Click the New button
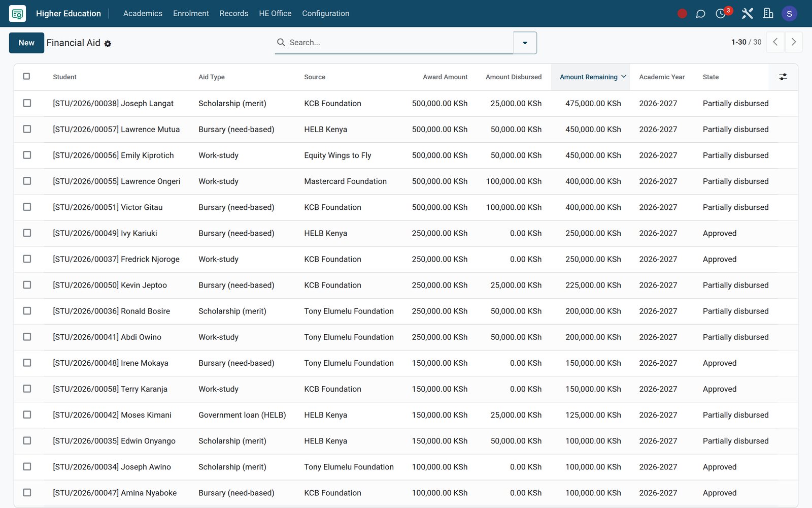This screenshot has width=812, height=508. coord(26,43)
